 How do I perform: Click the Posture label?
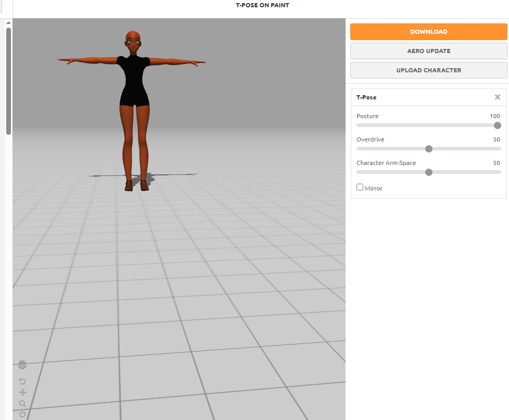[x=367, y=116]
